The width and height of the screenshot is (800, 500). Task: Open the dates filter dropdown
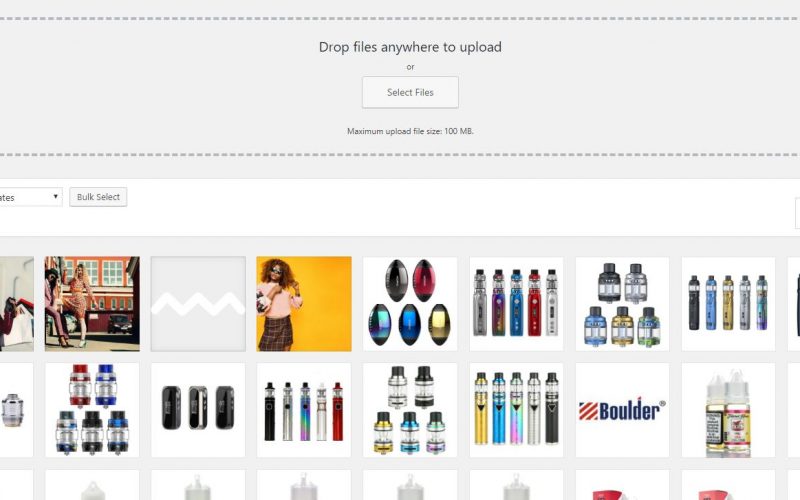point(31,197)
